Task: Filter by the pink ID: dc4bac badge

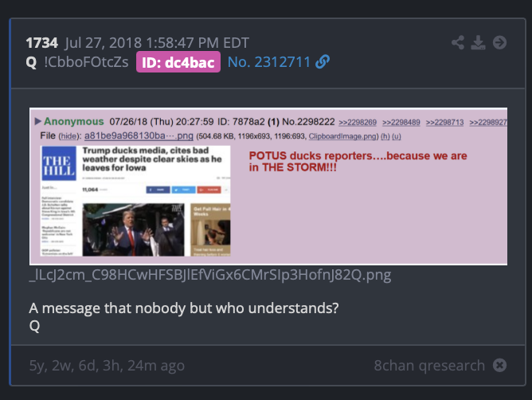Action: pyautogui.click(x=178, y=62)
